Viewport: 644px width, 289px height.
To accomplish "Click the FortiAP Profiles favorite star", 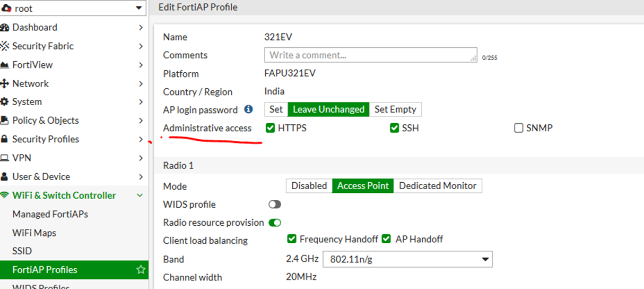I will click(141, 270).
